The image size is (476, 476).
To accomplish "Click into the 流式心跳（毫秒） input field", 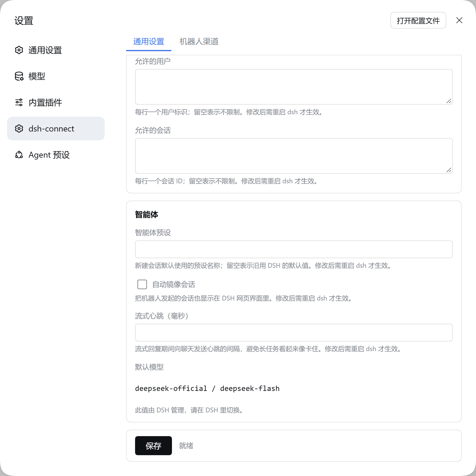I will pyautogui.click(x=294, y=333).
